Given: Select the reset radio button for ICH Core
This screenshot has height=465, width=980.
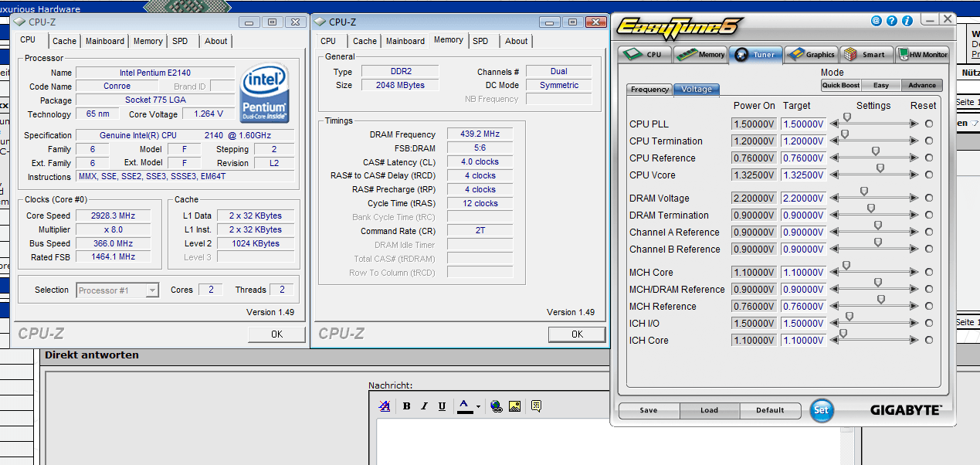Looking at the screenshot, I should 929,340.
